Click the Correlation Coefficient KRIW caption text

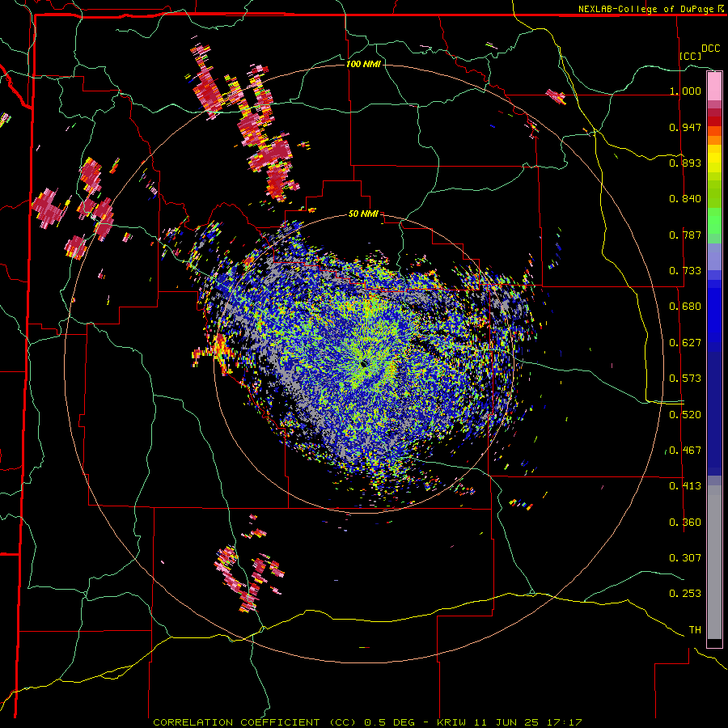[367, 722]
